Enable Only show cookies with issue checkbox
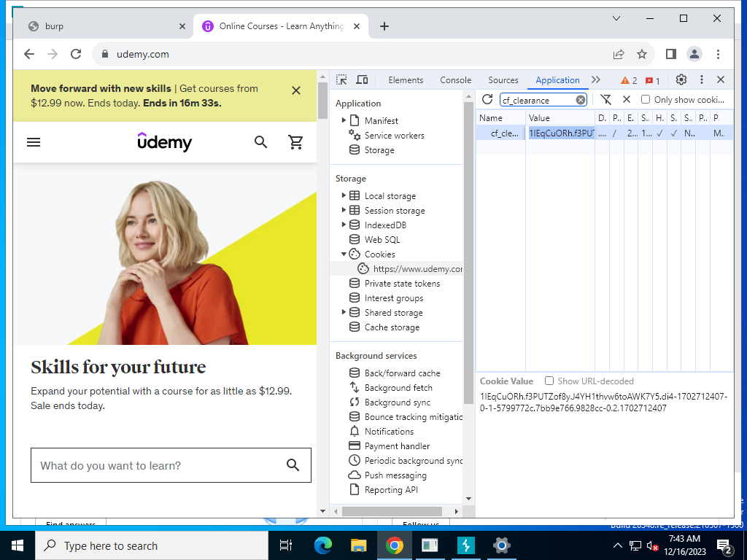 click(x=646, y=99)
